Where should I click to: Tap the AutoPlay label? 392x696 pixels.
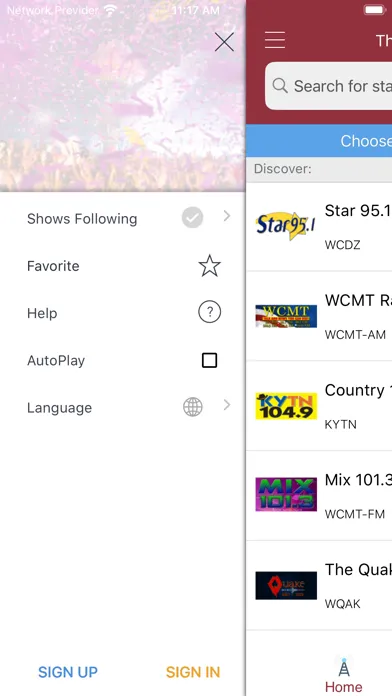tap(56, 360)
